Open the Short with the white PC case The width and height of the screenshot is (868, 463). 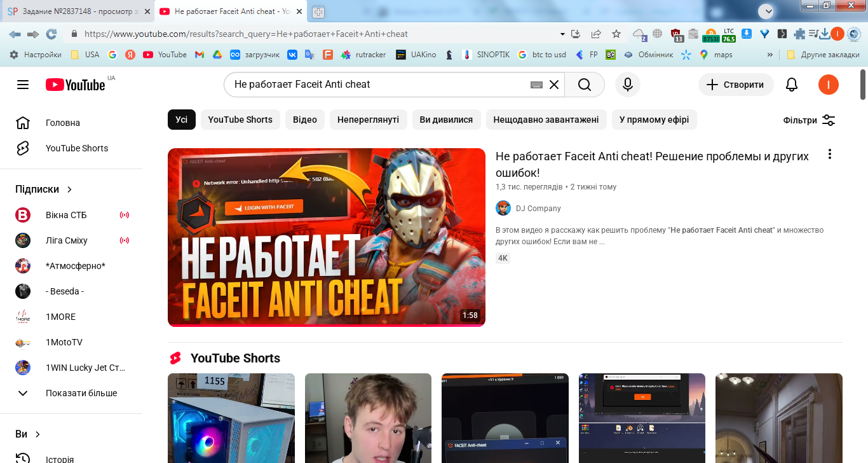pos(231,418)
